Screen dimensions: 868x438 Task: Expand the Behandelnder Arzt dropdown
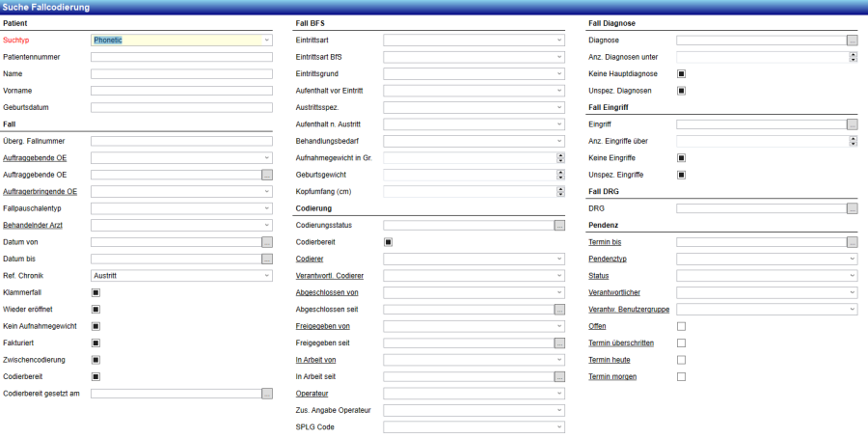tap(181, 226)
